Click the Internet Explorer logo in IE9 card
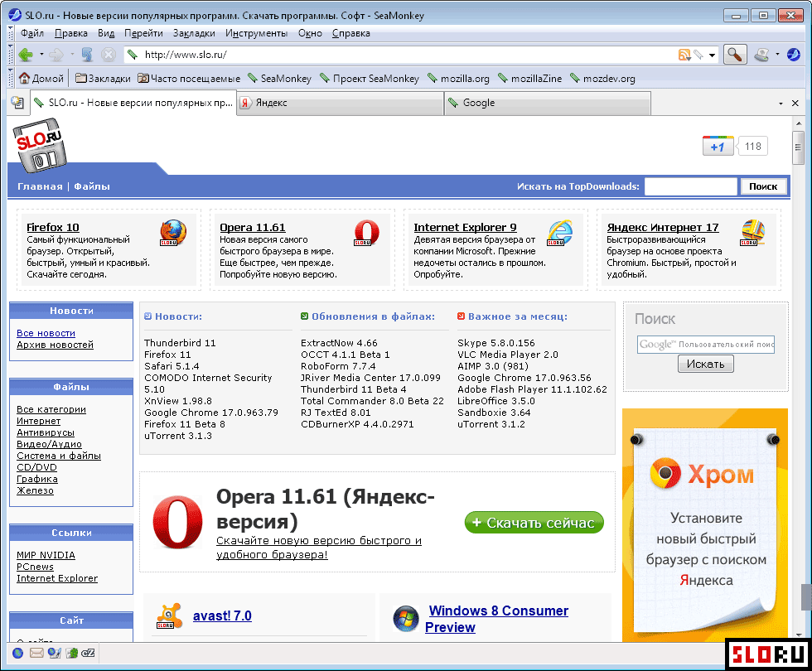This screenshot has width=812, height=671. pos(560,233)
